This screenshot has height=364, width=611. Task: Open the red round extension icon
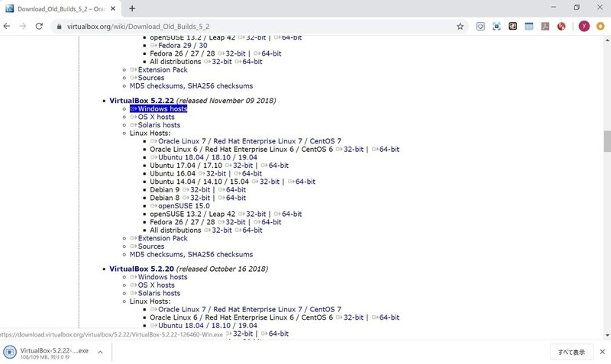(x=561, y=26)
